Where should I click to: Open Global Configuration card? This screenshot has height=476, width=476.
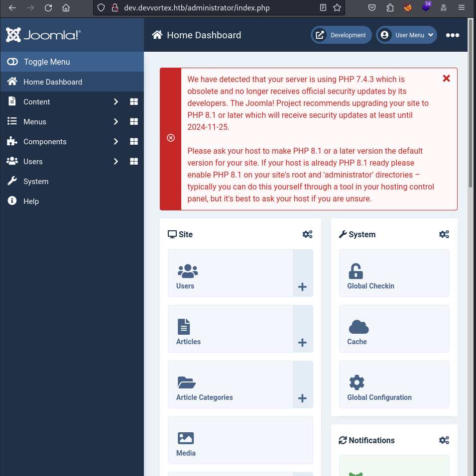(x=394, y=384)
